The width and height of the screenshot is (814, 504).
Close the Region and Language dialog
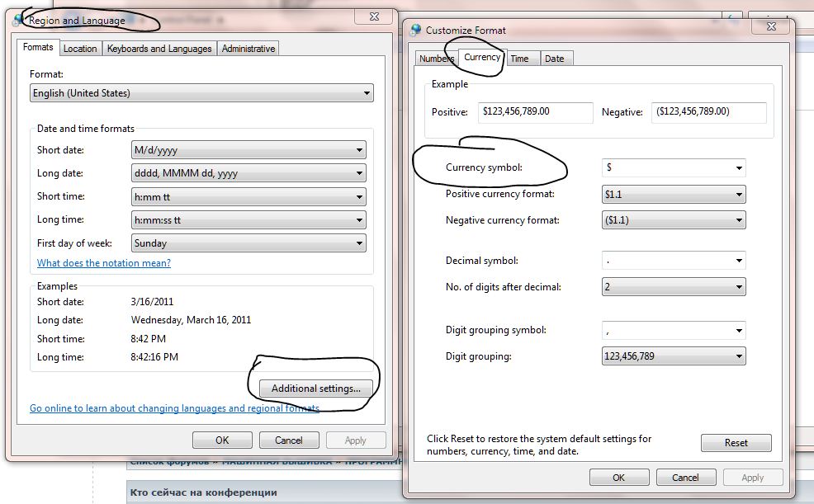[374, 16]
